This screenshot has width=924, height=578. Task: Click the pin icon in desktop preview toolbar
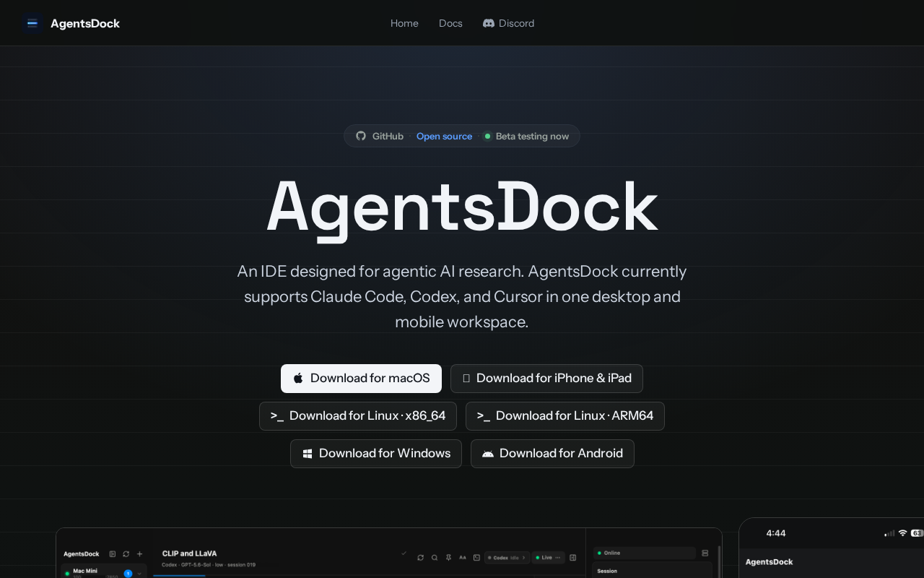point(449,558)
